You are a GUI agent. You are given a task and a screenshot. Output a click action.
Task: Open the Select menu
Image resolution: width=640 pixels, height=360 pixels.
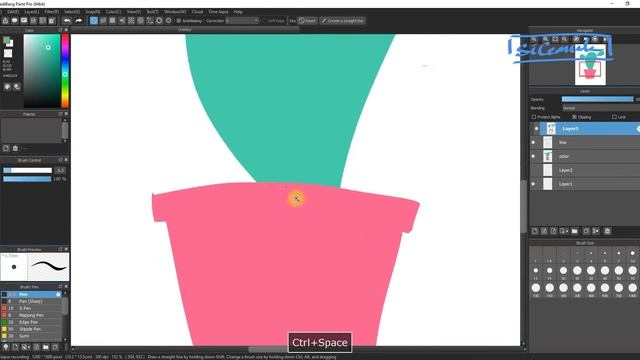point(72,12)
